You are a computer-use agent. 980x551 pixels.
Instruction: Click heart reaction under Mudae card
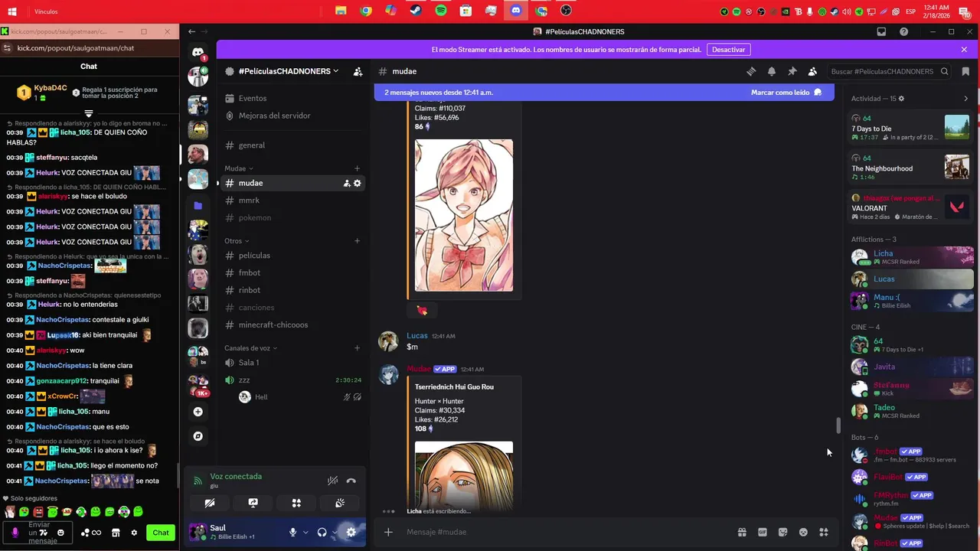tap(422, 310)
